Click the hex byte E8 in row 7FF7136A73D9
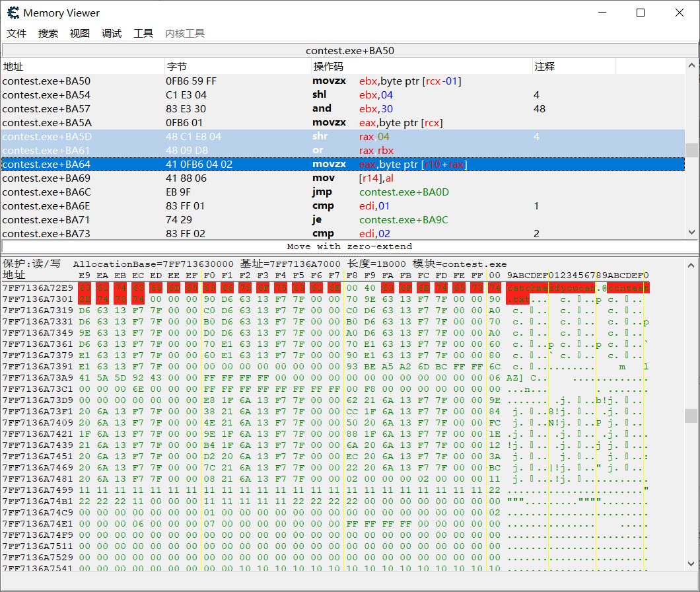Image resolution: width=700 pixels, height=592 pixels. [209, 400]
